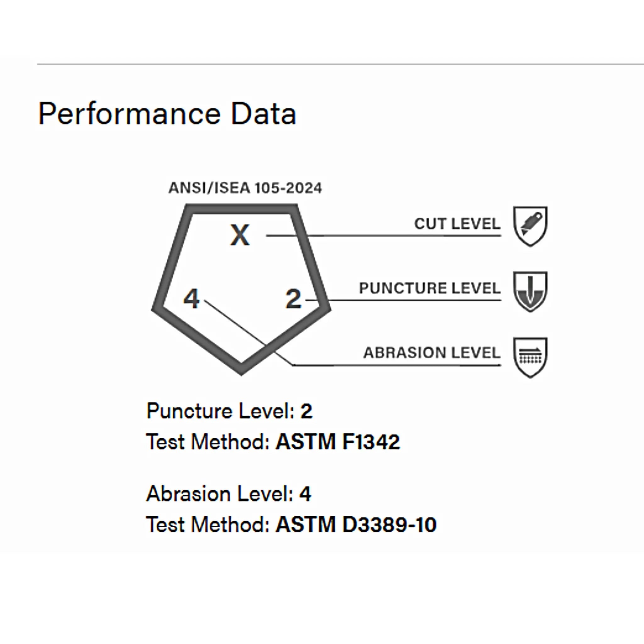Select the number 2 inside the pentagon
The height and width of the screenshot is (644, 644).
click(x=293, y=299)
